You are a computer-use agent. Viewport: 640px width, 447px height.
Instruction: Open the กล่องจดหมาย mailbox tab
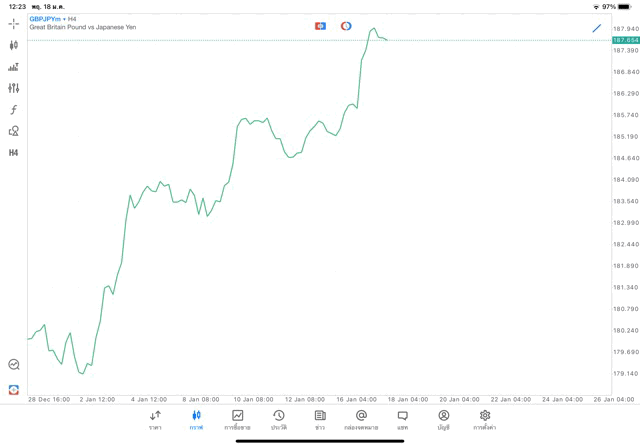(x=361, y=420)
